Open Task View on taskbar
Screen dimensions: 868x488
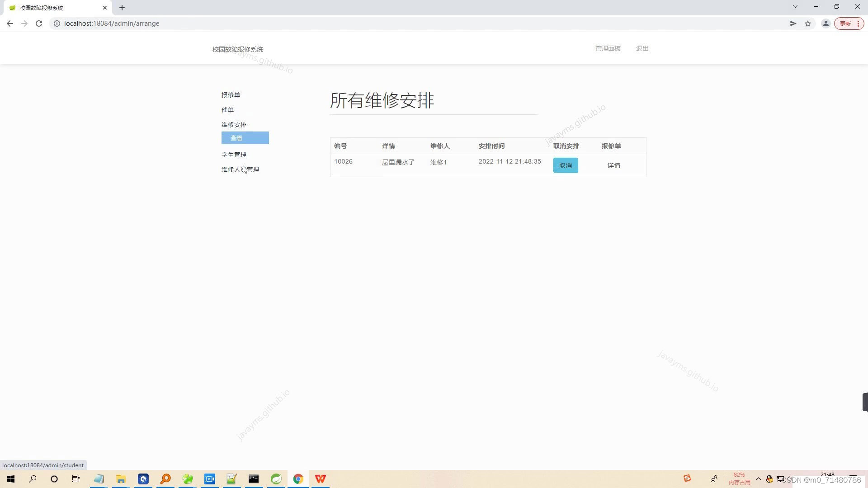(76, 479)
